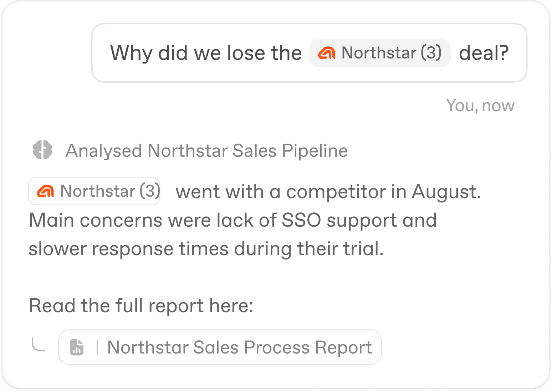Click the brain analysis icon
552x392 pixels.
(42, 150)
